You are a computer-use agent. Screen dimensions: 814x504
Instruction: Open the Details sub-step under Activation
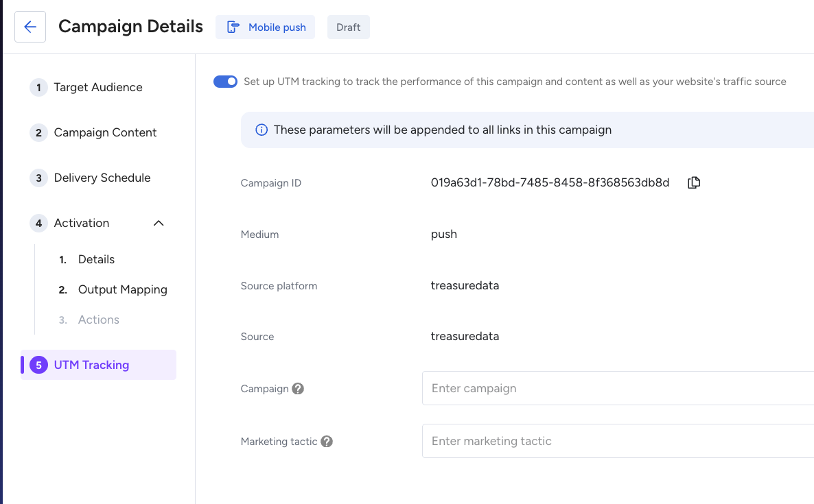pyautogui.click(x=96, y=259)
